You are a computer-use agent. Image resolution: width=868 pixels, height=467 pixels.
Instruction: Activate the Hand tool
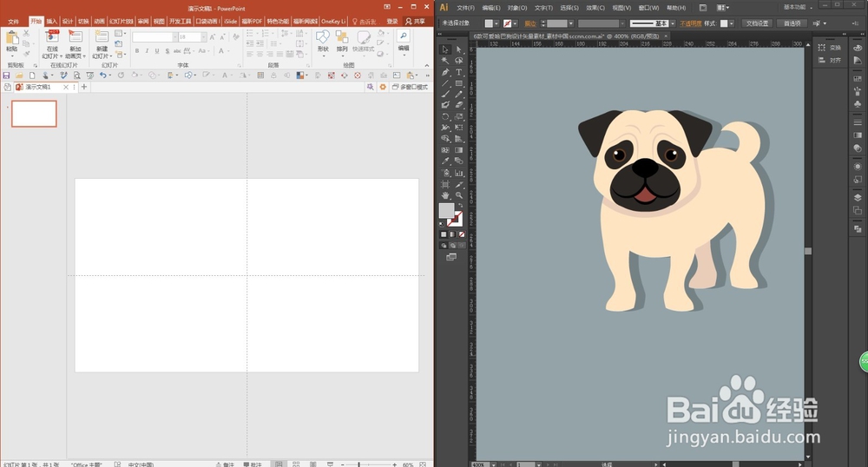445,195
